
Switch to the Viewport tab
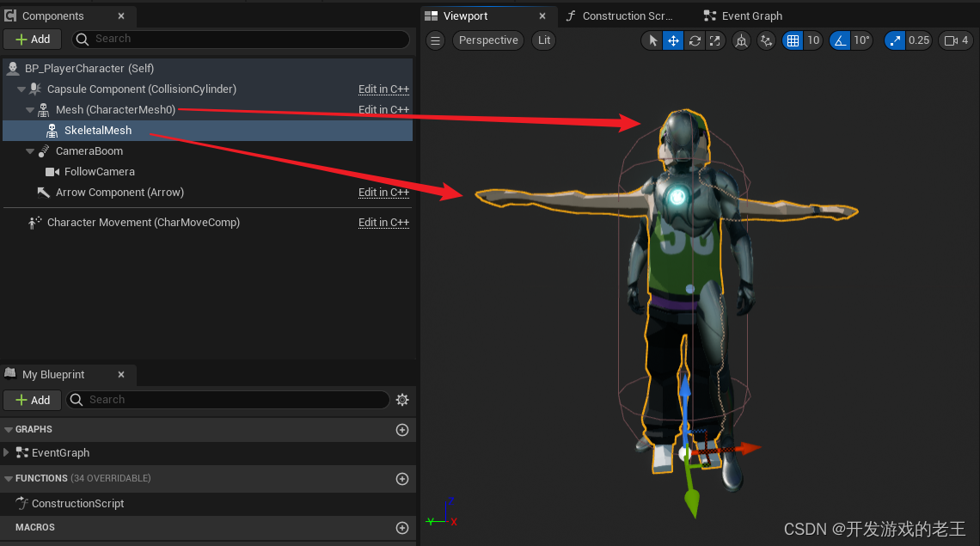465,16
